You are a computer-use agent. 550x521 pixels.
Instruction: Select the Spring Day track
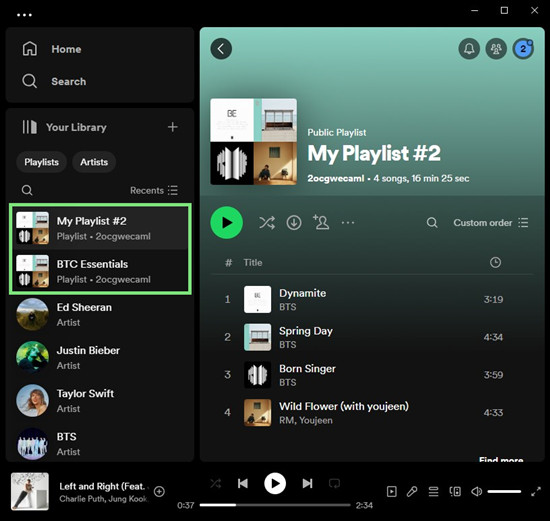[372, 337]
